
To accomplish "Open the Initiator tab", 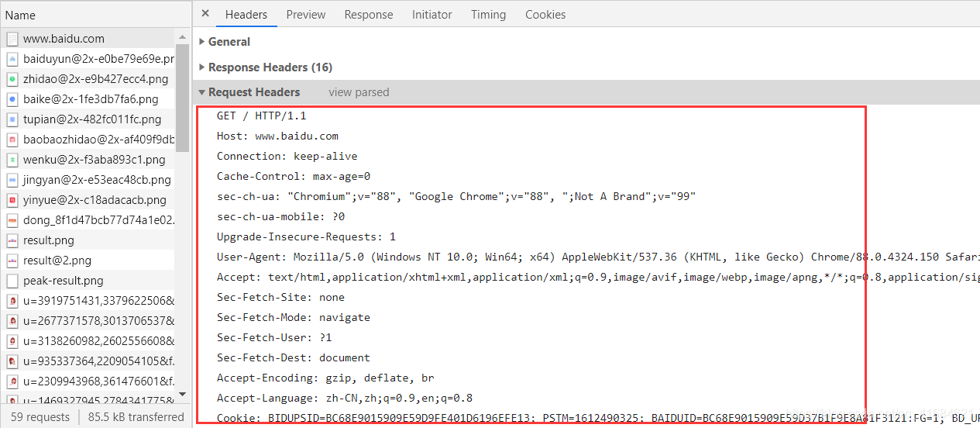I will click(x=432, y=15).
